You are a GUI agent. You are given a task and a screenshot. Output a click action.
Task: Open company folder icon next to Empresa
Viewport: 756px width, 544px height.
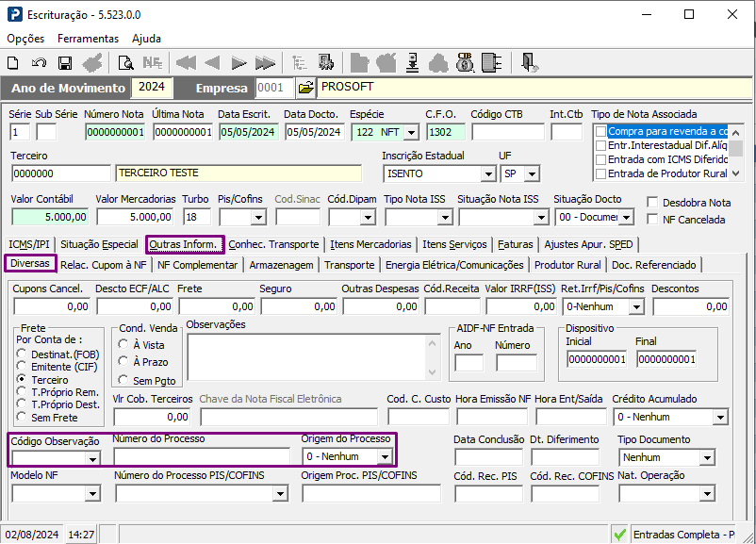305,88
